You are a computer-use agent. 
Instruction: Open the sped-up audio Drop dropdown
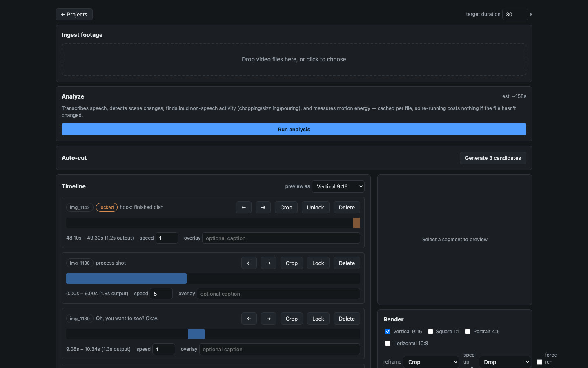tap(505, 362)
